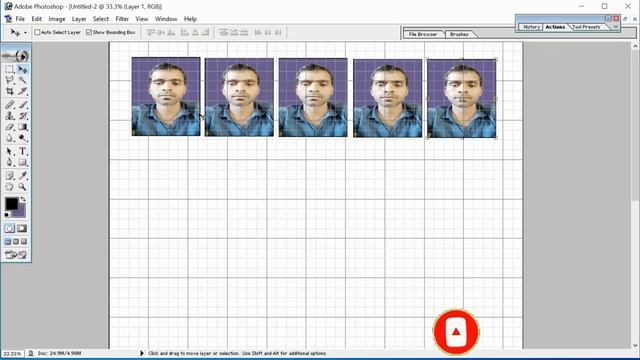Select the Rectangular Marquee tool
The height and width of the screenshot is (360, 640).
pos(10,69)
